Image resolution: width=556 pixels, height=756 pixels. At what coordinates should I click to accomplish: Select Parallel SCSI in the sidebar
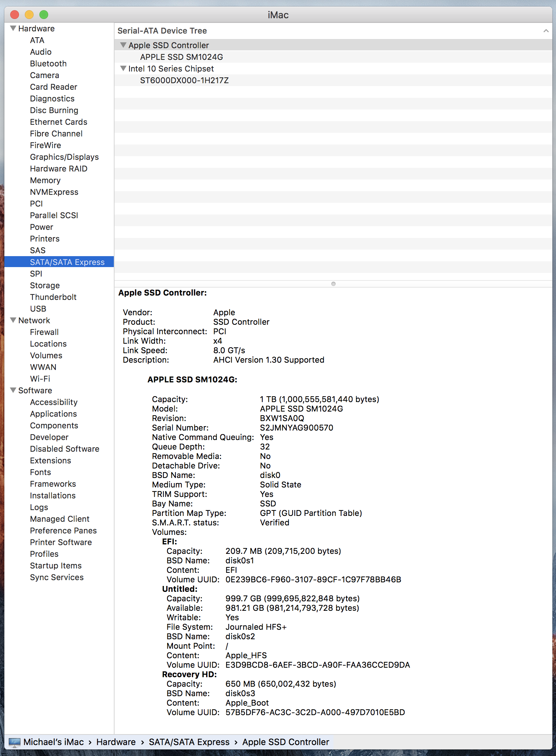[54, 215]
